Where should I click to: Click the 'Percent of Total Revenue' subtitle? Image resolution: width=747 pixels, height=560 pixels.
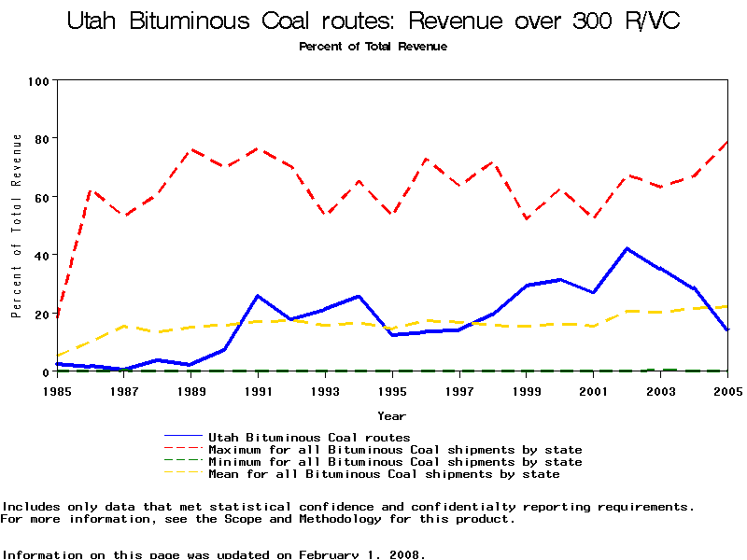373,46
